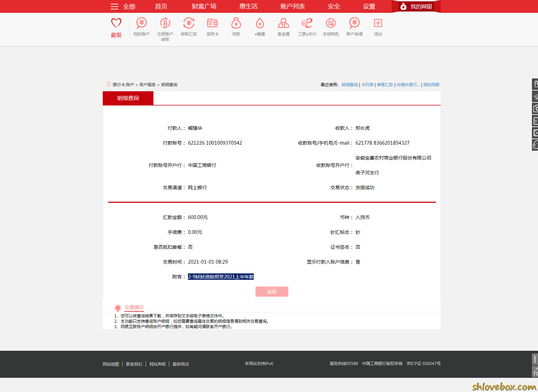The width and height of the screenshot is (538, 392).
Task: Click payee name 郑长虎
Action: (x=363, y=128)
